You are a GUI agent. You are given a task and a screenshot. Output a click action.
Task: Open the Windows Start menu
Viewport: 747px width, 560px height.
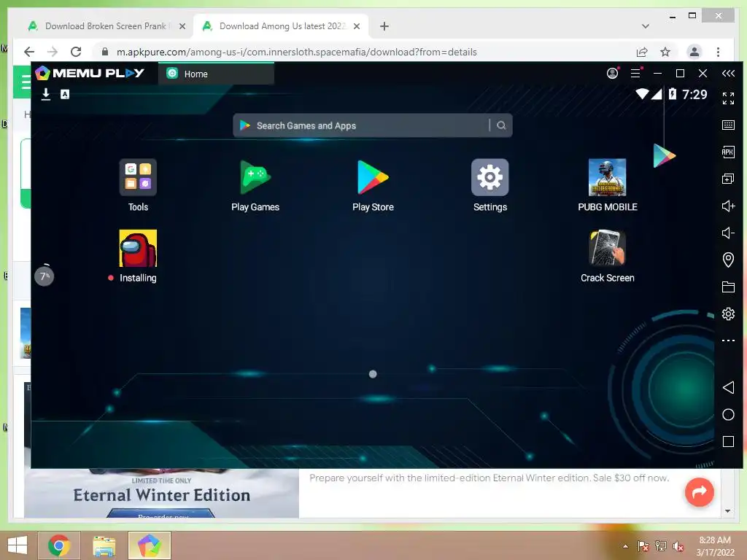18,545
